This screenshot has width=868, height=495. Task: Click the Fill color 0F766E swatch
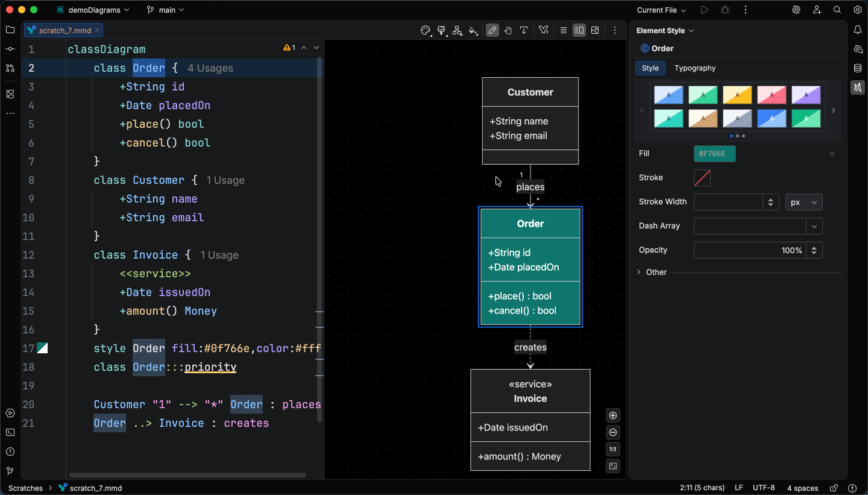pos(715,154)
